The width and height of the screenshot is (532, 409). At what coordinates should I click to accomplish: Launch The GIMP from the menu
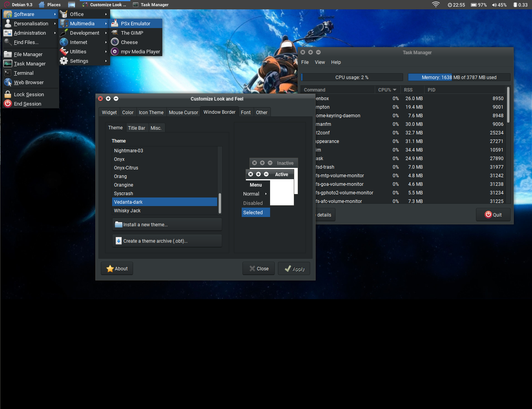coord(136,33)
